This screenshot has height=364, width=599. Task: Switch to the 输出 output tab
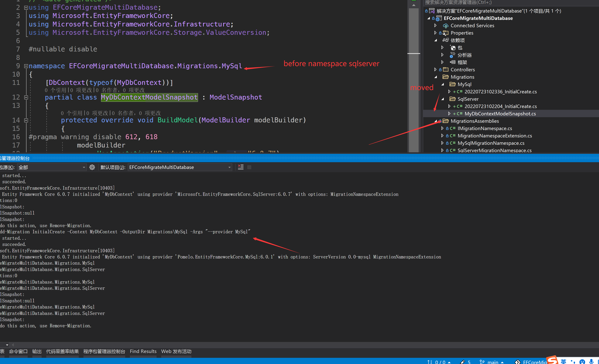[x=37, y=351]
